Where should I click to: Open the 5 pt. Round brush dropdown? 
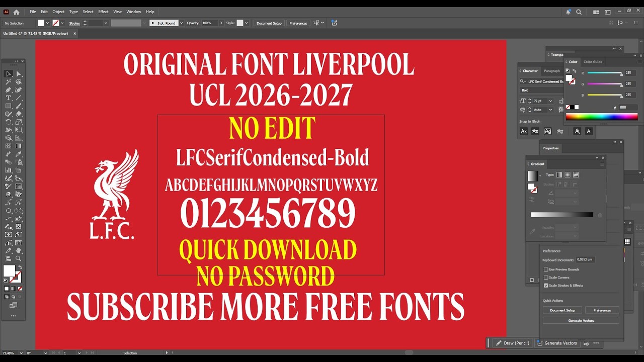coord(181,23)
